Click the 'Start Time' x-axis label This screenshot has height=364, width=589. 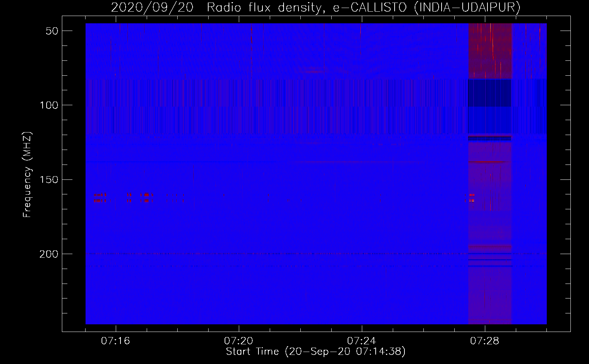click(x=316, y=352)
